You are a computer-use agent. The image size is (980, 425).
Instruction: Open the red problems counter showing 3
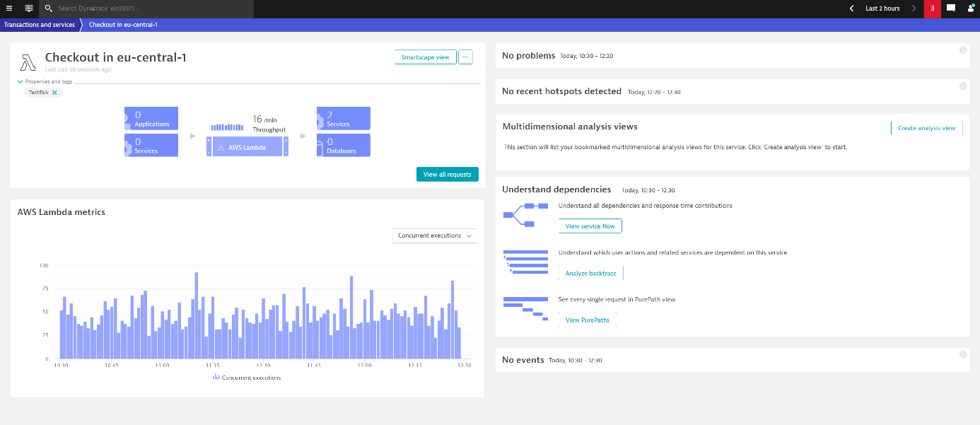tap(933, 8)
